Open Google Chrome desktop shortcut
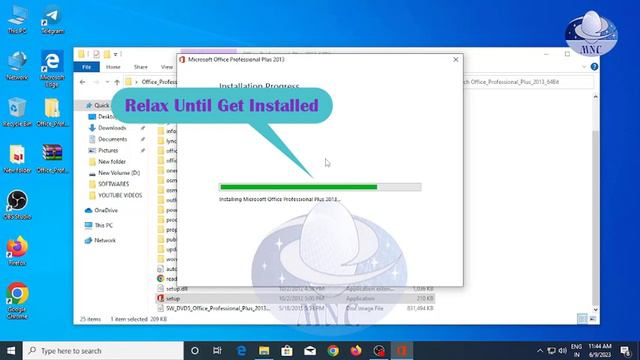 pyautogui.click(x=17, y=300)
